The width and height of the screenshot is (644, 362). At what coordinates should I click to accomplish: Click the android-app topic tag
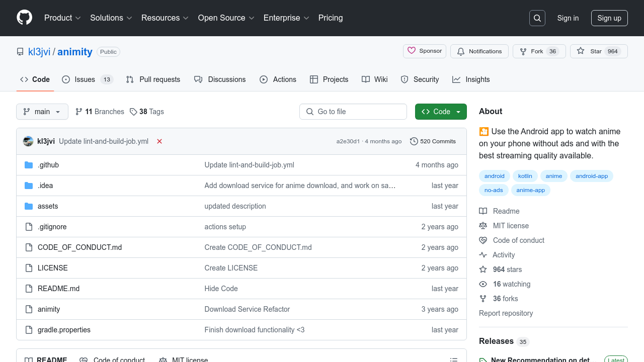(x=592, y=176)
